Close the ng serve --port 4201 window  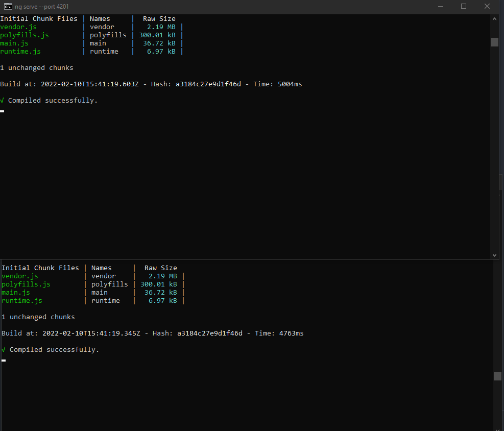[487, 7]
